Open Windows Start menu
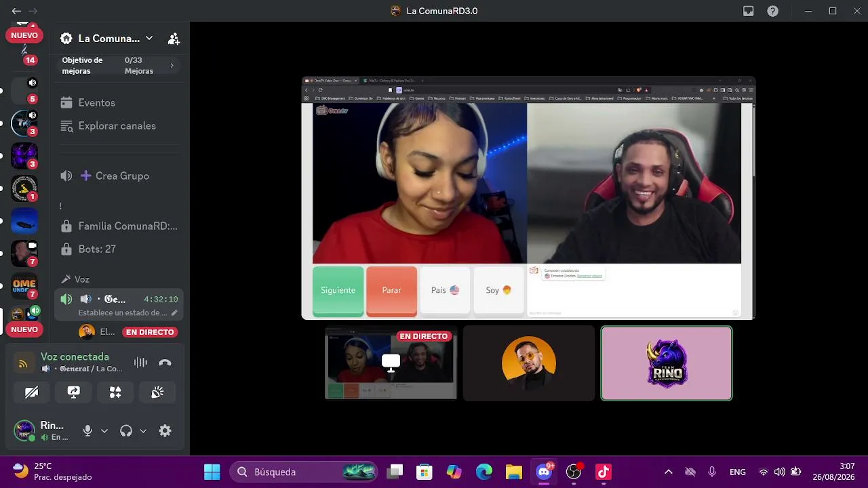The height and width of the screenshot is (488, 868). coord(212,472)
